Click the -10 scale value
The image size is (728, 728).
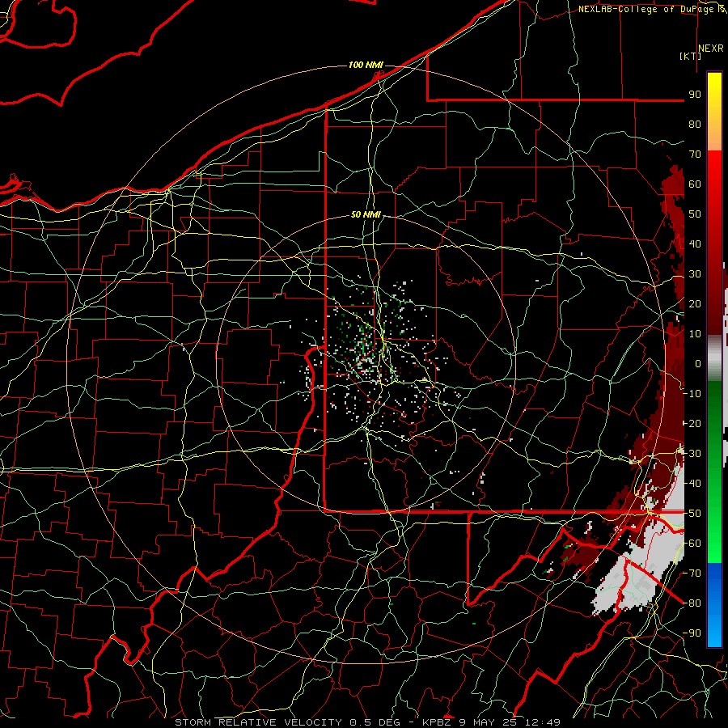pos(693,394)
